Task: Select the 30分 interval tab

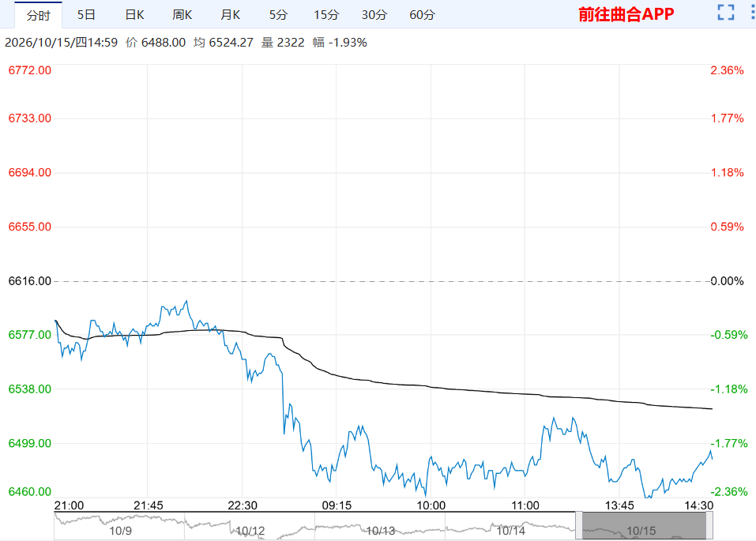Action: 374,15
